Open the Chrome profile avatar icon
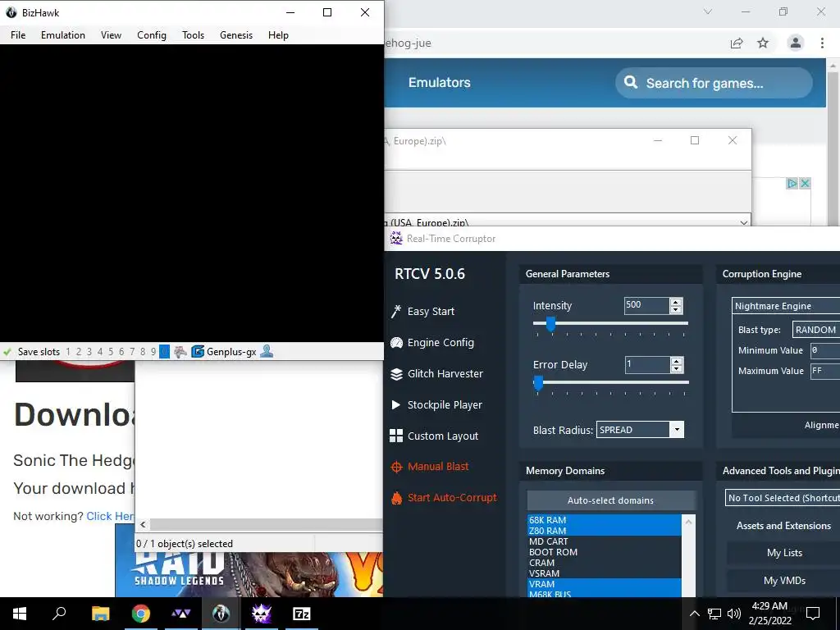 [796, 43]
